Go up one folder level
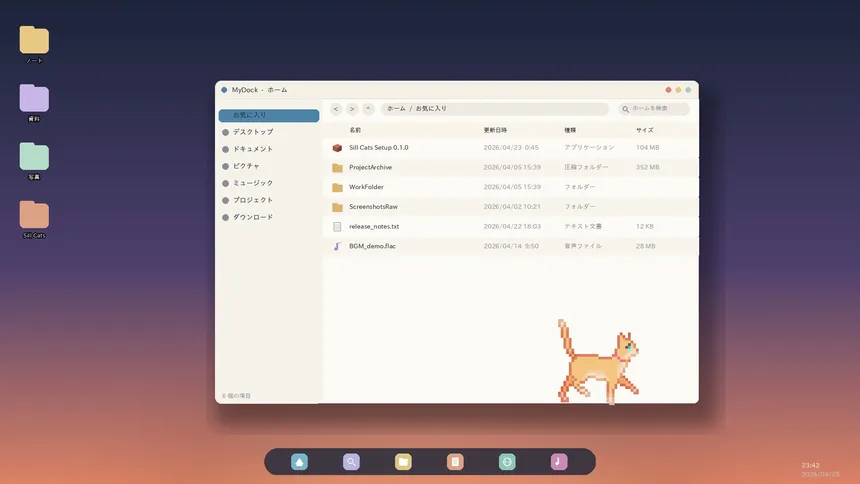This screenshot has height=484, width=860. [x=368, y=109]
